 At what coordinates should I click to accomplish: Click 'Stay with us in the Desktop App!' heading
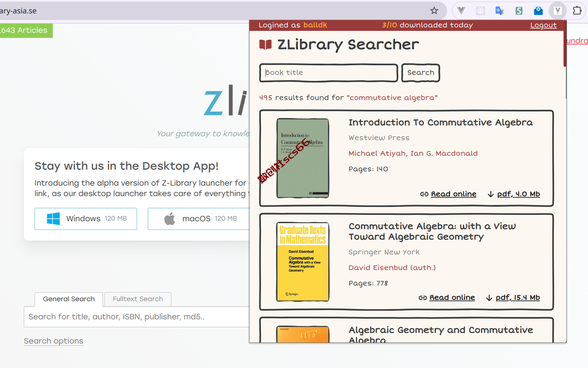pyautogui.click(x=127, y=166)
